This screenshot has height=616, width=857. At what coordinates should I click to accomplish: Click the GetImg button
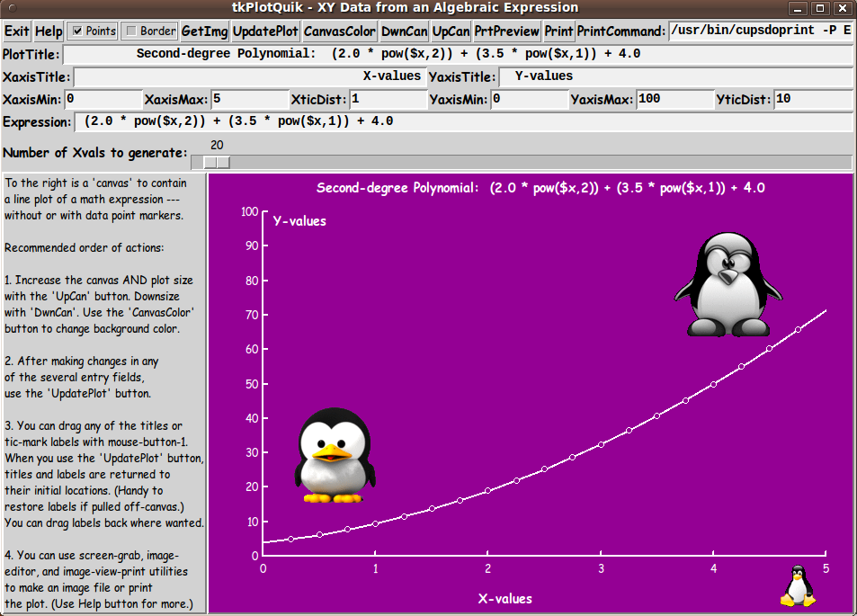point(204,31)
